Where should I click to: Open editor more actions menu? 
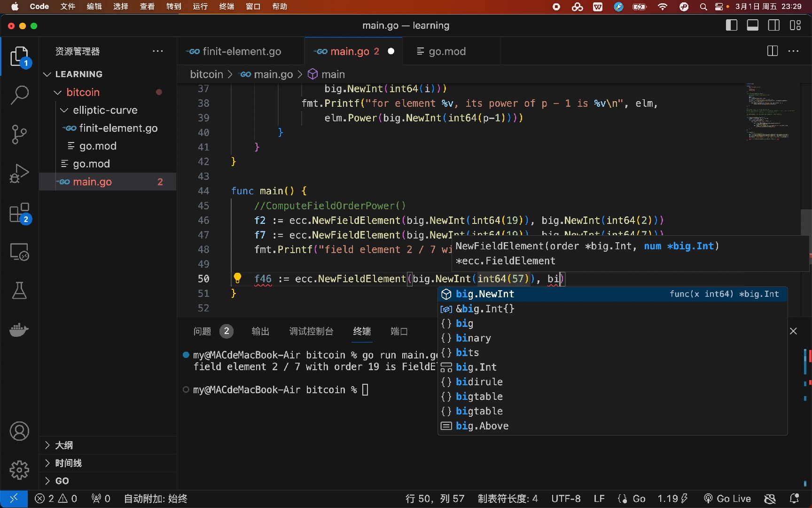pyautogui.click(x=794, y=51)
